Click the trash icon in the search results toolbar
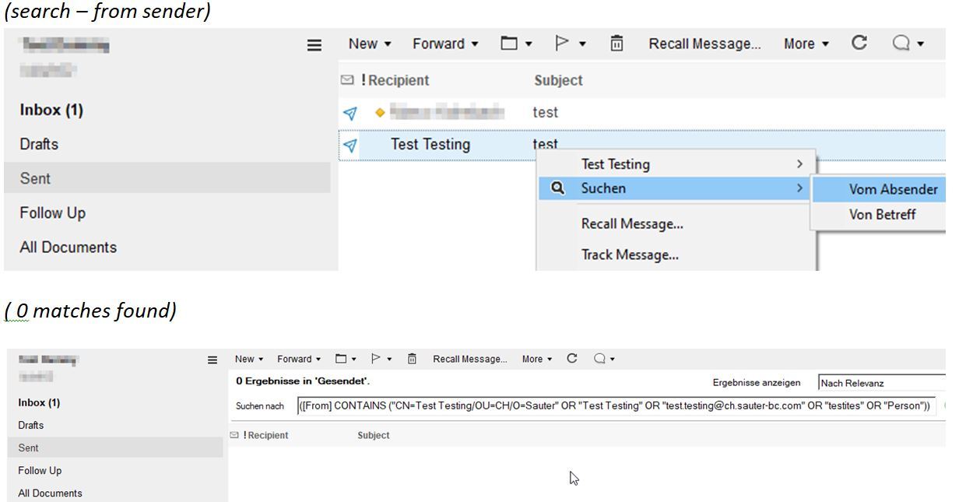Screen dimensions: 980x502 pos(413,359)
